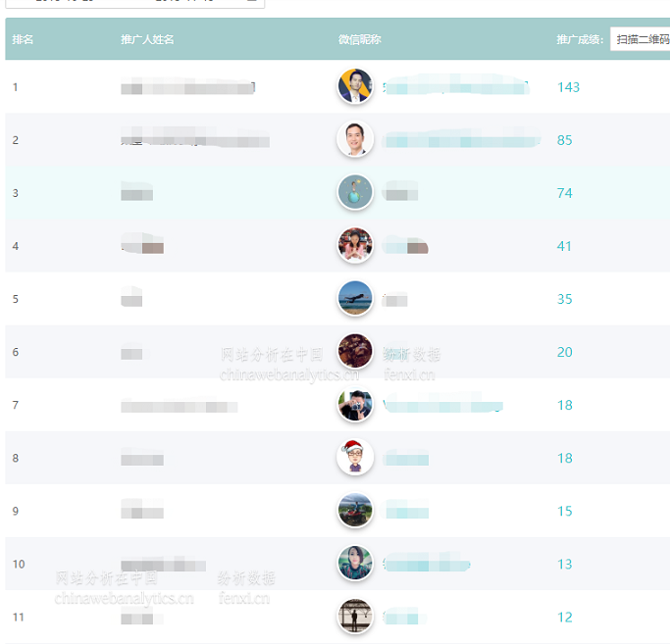Click the rank 1 user's suit avatar
Image resolution: width=670 pixels, height=644 pixels.
pos(354,86)
